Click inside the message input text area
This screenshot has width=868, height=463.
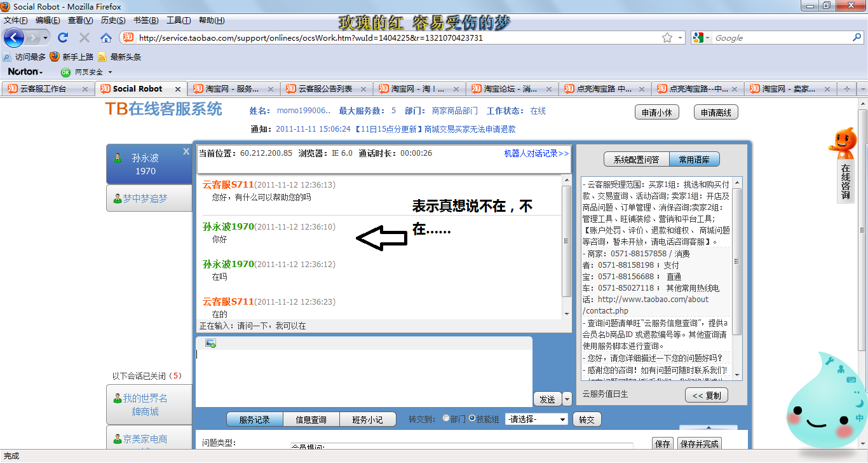point(364,378)
